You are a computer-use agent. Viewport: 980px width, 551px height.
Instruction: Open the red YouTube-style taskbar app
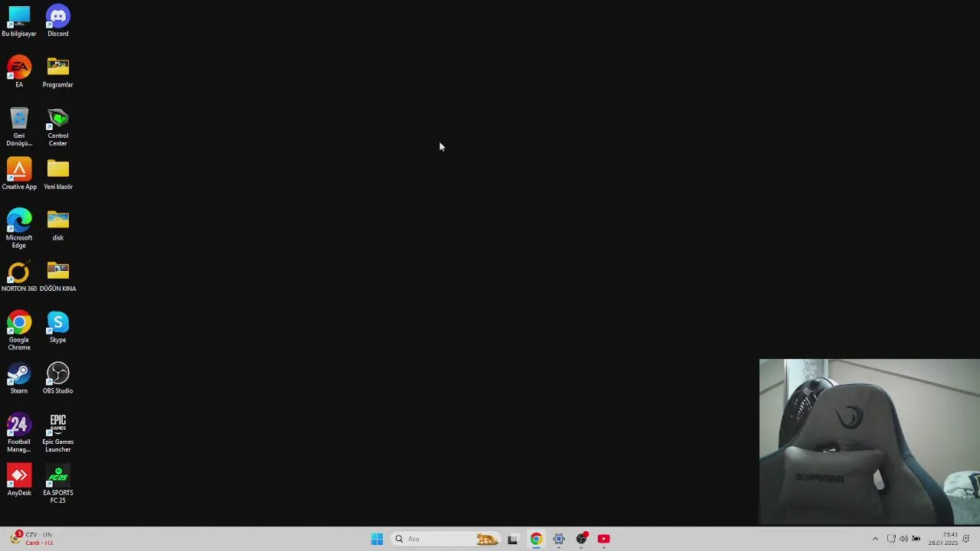point(604,539)
